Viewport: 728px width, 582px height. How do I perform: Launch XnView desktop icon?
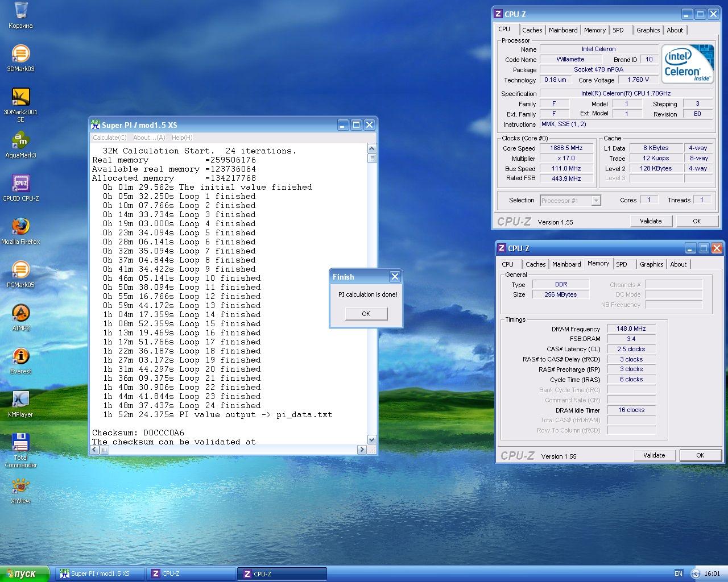click(x=20, y=491)
